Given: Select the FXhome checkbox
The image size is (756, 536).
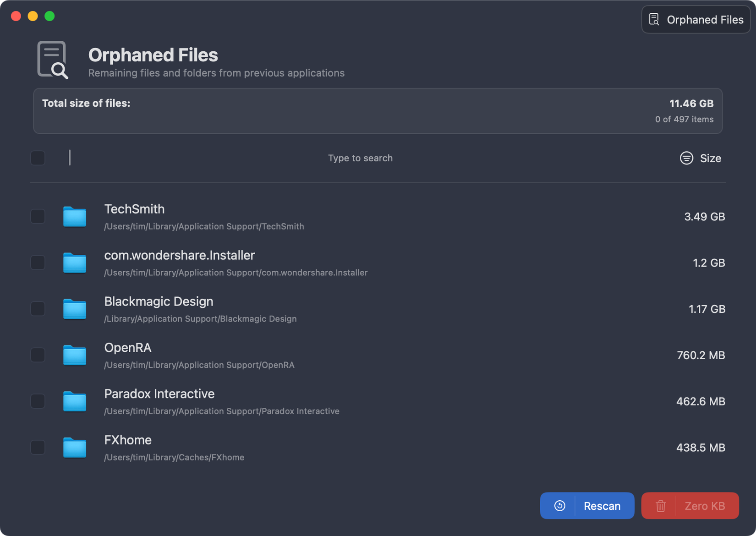Looking at the screenshot, I should (38, 448).
